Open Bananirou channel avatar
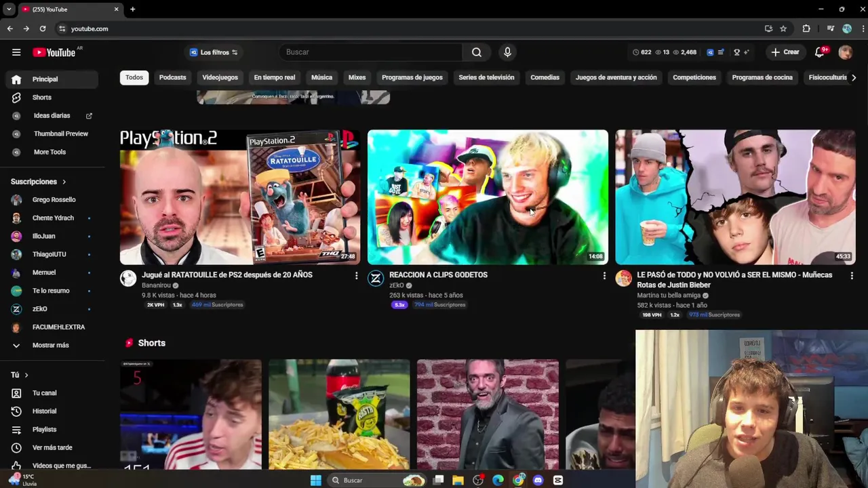Image resolution: width=868 pixels, height=488 pixels. (x=128, y=278)
